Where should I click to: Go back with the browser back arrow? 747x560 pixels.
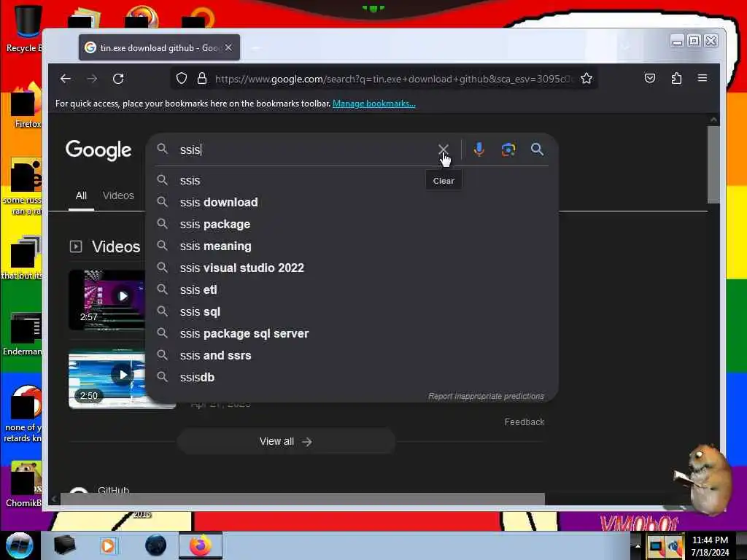pos(65,79)
